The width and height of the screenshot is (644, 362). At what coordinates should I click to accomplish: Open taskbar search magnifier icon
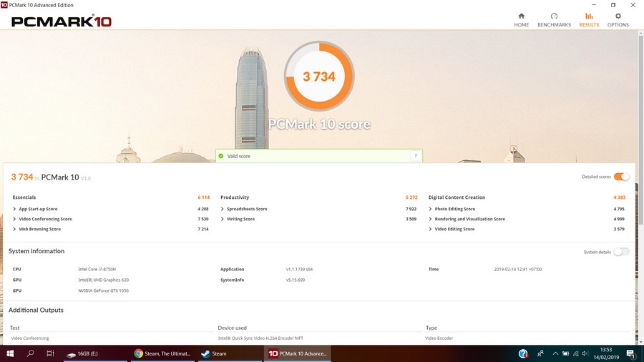pos(31,353)
